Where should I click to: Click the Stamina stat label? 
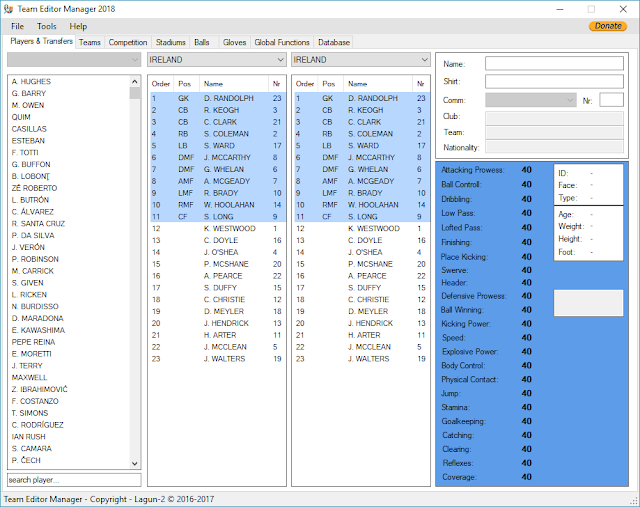coord(456,407)
